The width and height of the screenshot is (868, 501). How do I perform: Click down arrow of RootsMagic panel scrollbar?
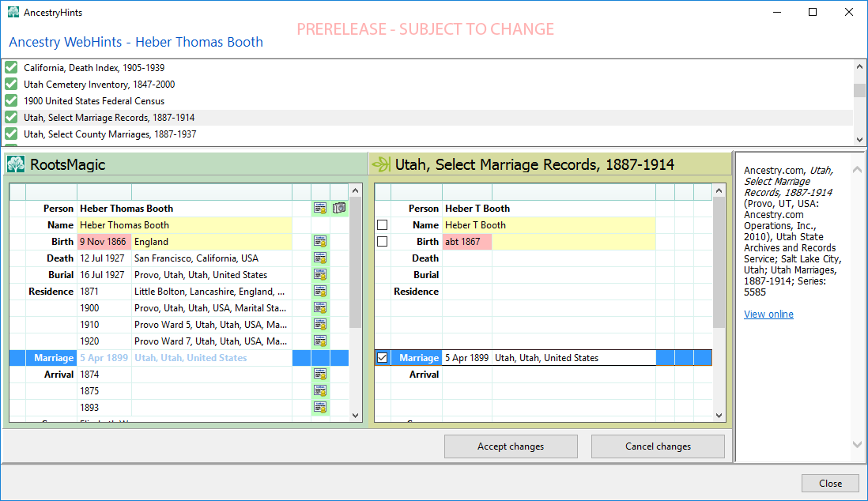tap(356, 415)
